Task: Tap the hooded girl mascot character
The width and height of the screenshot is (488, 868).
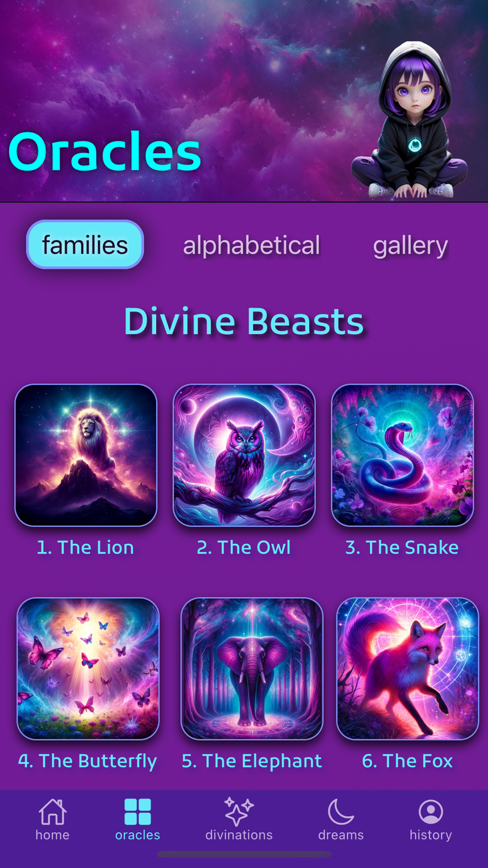Action: click(410, 121)
